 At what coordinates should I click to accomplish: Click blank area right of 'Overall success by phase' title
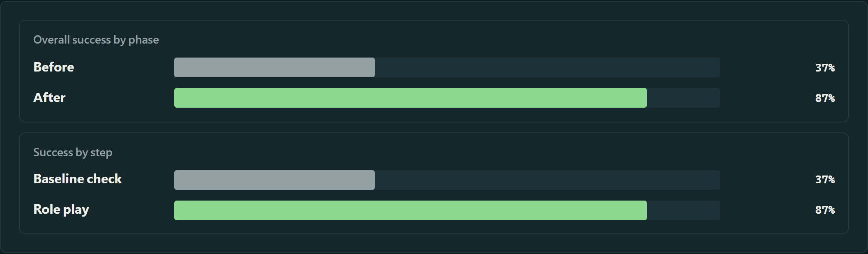coord(493,40)
